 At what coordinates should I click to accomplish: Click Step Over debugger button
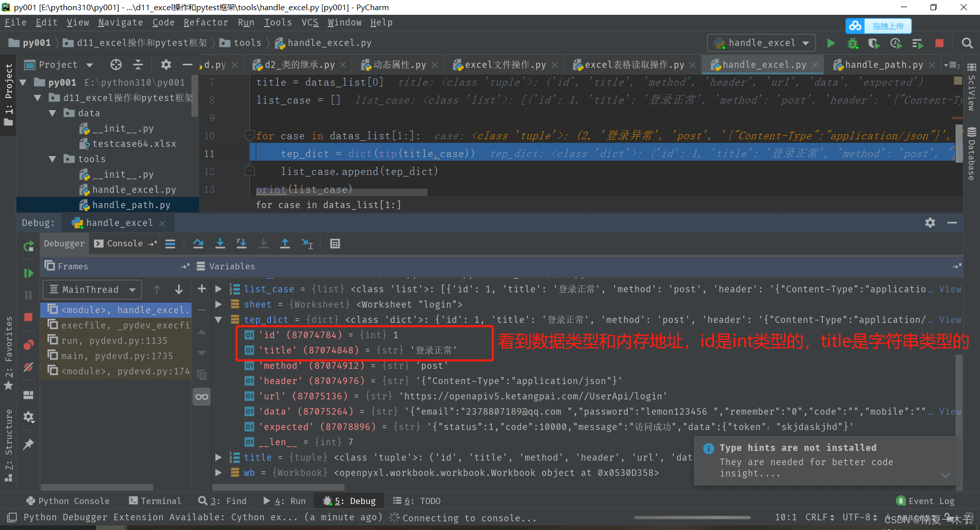tap(198, 244)
